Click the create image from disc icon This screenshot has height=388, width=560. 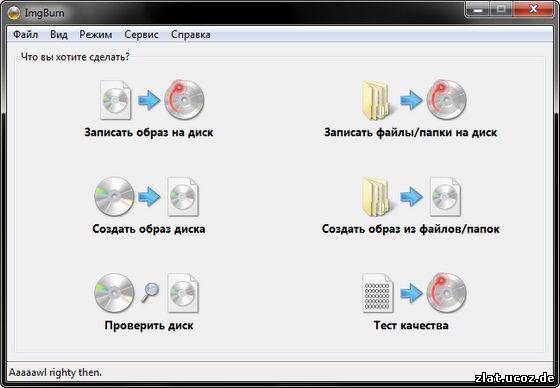tap(146, 197)
